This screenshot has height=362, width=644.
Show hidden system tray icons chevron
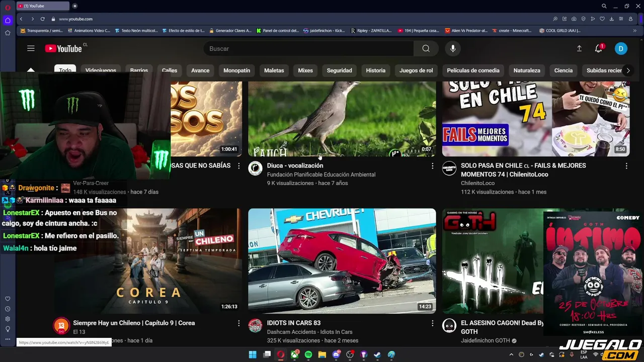click(x=512, y=354)
